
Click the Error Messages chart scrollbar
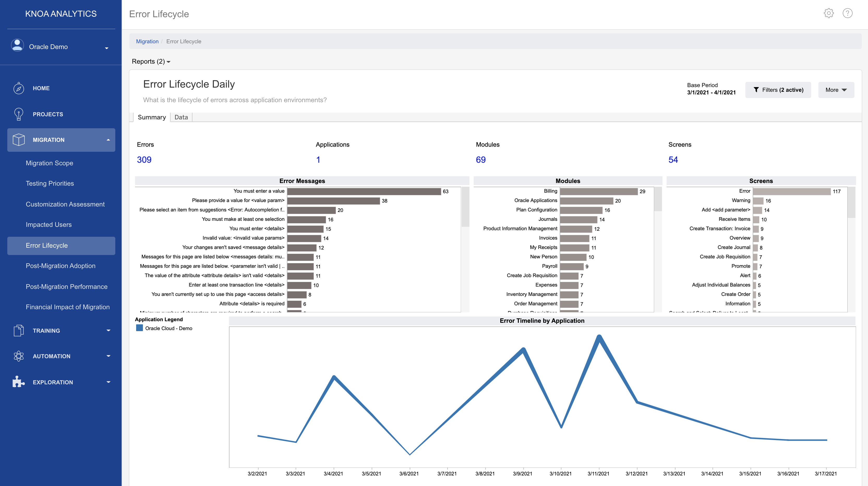(x=465, y=207)
